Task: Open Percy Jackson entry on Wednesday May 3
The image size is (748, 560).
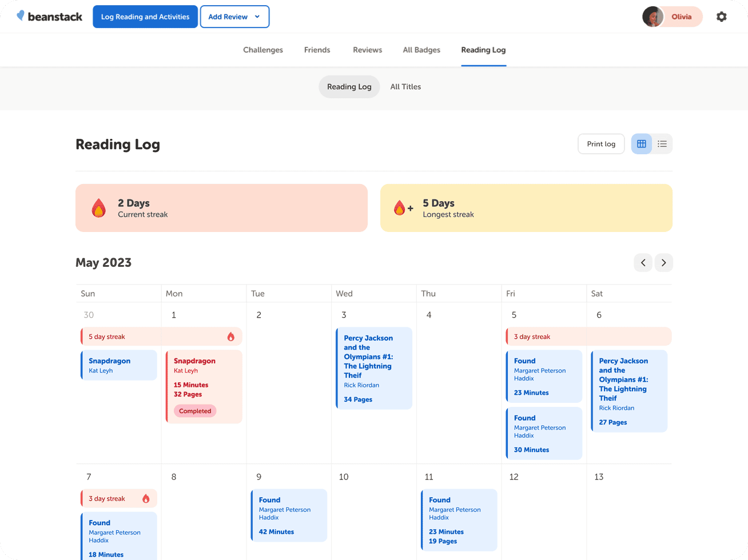Action: pyautogui.click(x=374, y=368)
